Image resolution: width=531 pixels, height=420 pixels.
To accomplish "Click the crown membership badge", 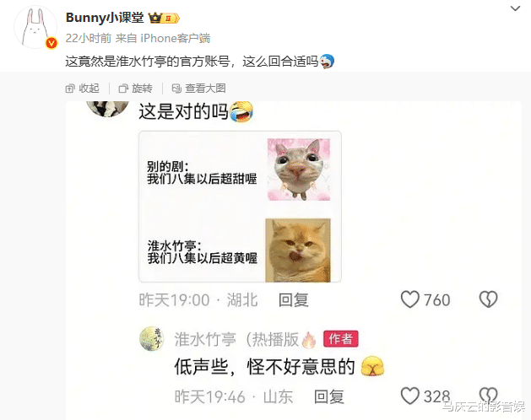I will (x=164, y=18).
